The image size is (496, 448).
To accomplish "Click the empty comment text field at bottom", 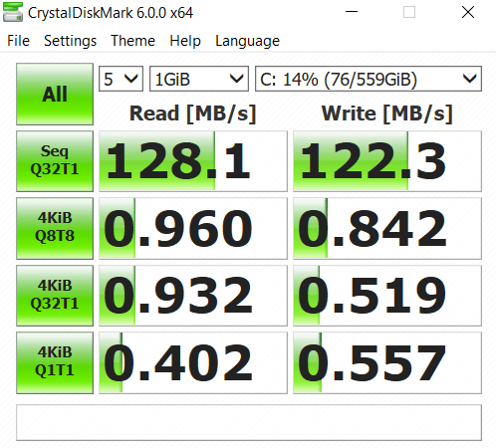I will point(249,422).
